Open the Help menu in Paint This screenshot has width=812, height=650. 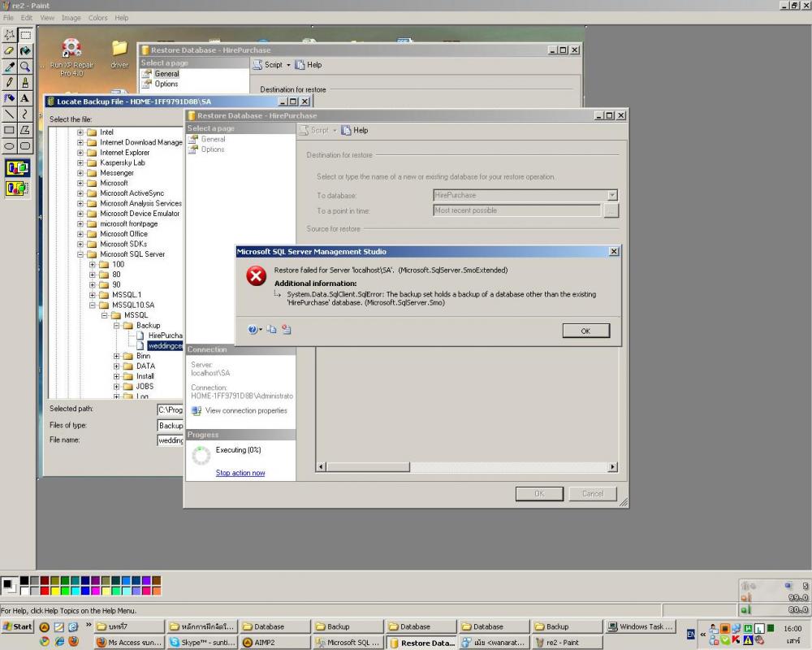tap(122, 18)
